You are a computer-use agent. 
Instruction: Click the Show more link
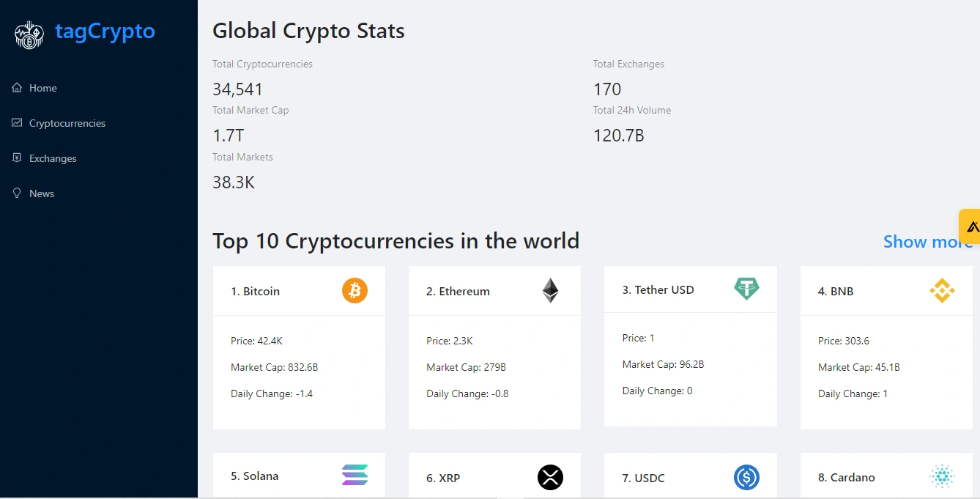point(927,242)
